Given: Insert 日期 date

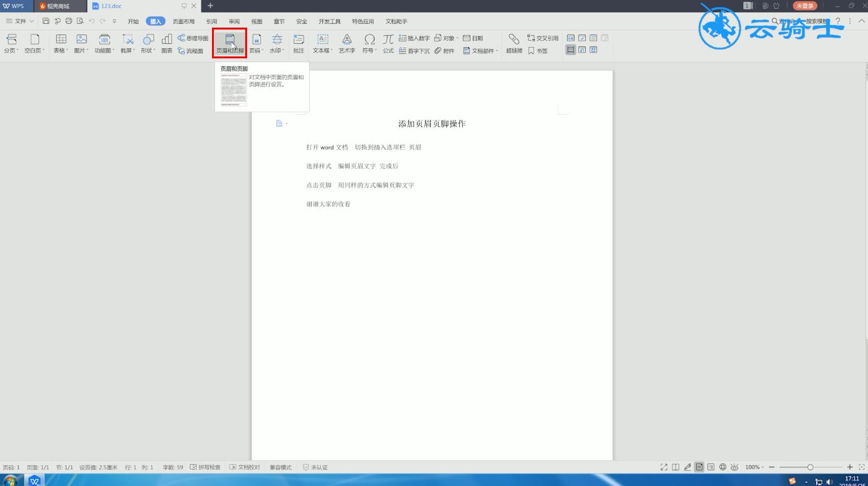Looking at the screenshot, I should [x=473, y=38].
